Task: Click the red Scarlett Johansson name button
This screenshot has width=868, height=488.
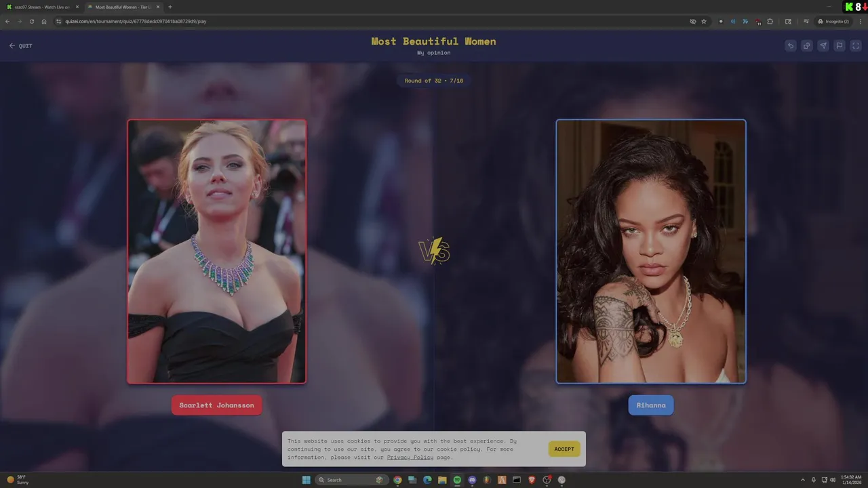Action: [x=216, y=405]
